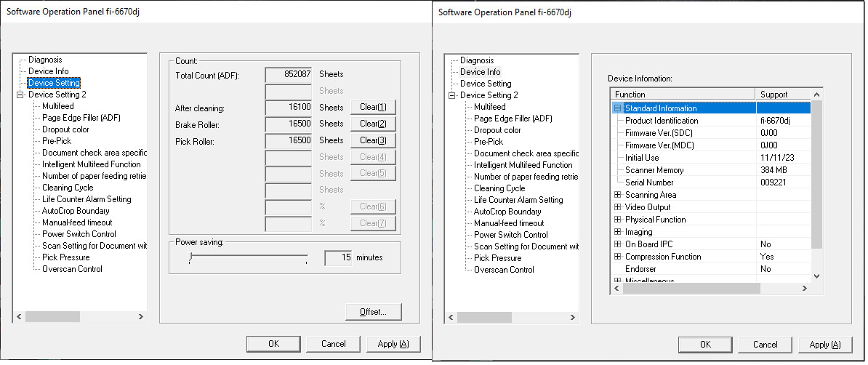This screenshot has height=365, width=868.
Task: Click left window tree scroll-left arrow
Action: [19, 317]
